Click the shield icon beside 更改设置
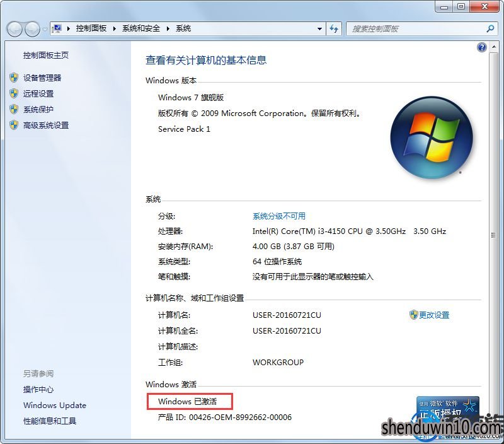The width and height of the screenshot is (504, 444). (413, 315)
